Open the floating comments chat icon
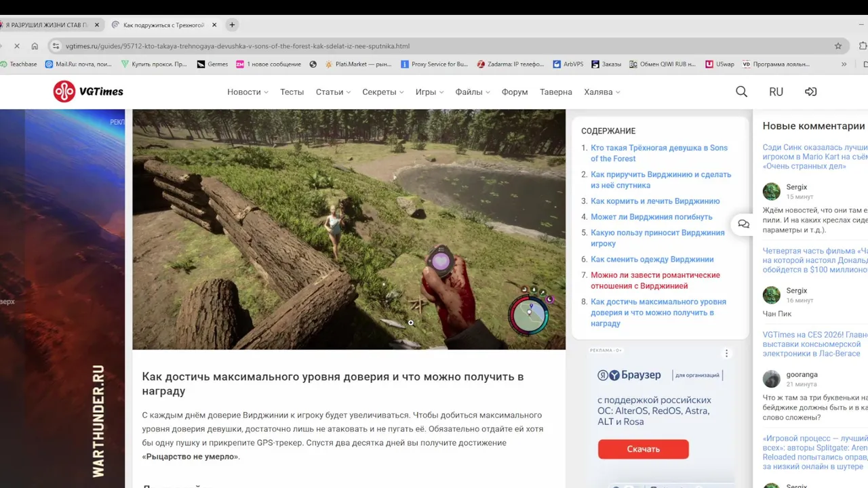The height and width of the screenshot is (488, 868). tap(744, 224)
